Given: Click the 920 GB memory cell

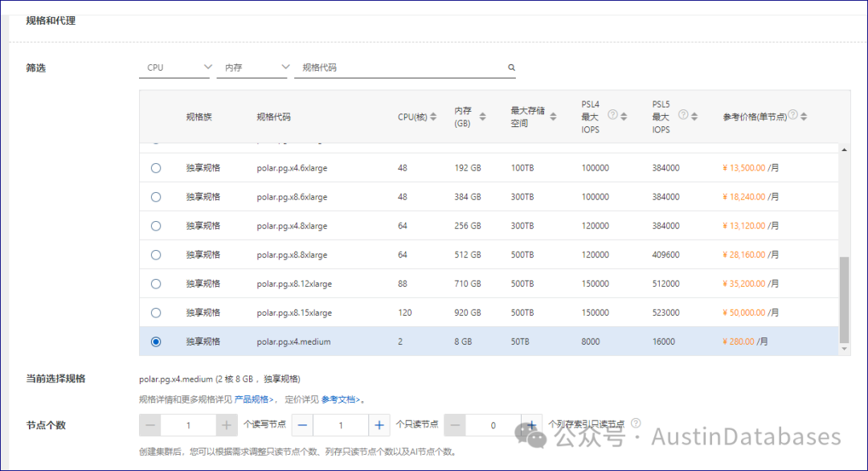Looking at the screenshot, I should (x=468, y=313).
